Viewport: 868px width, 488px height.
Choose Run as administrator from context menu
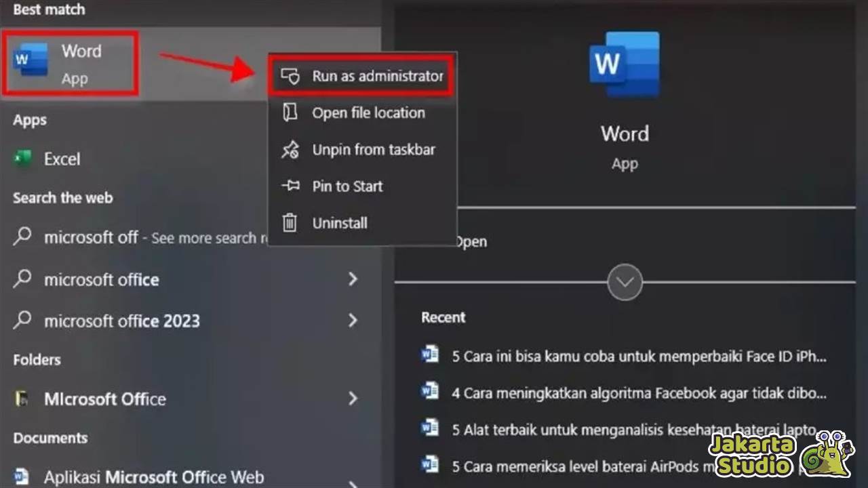362,76
